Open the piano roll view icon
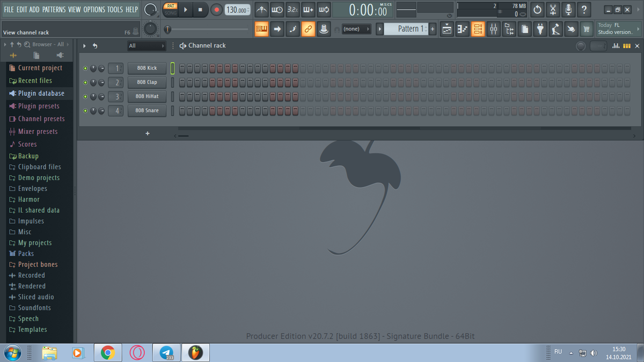Screen dimensions: 644x362 pos(462,29)
